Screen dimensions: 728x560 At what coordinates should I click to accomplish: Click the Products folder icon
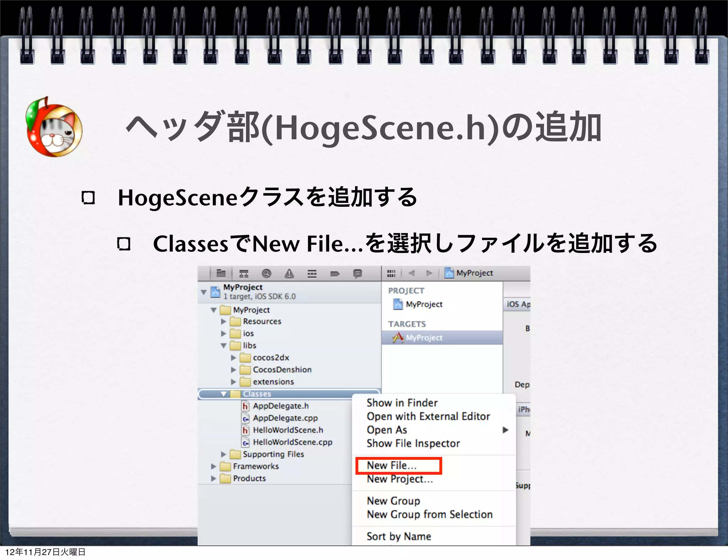pos(225,479)
